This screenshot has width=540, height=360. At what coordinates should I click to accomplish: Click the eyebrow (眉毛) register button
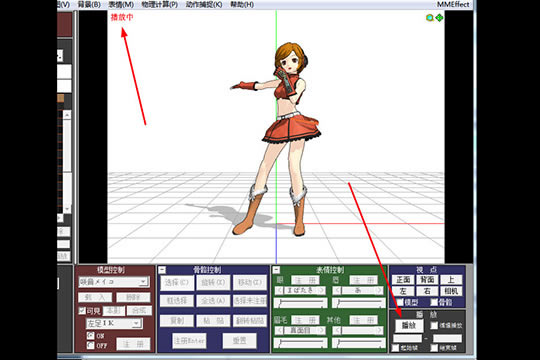click(x=305, y=320)
